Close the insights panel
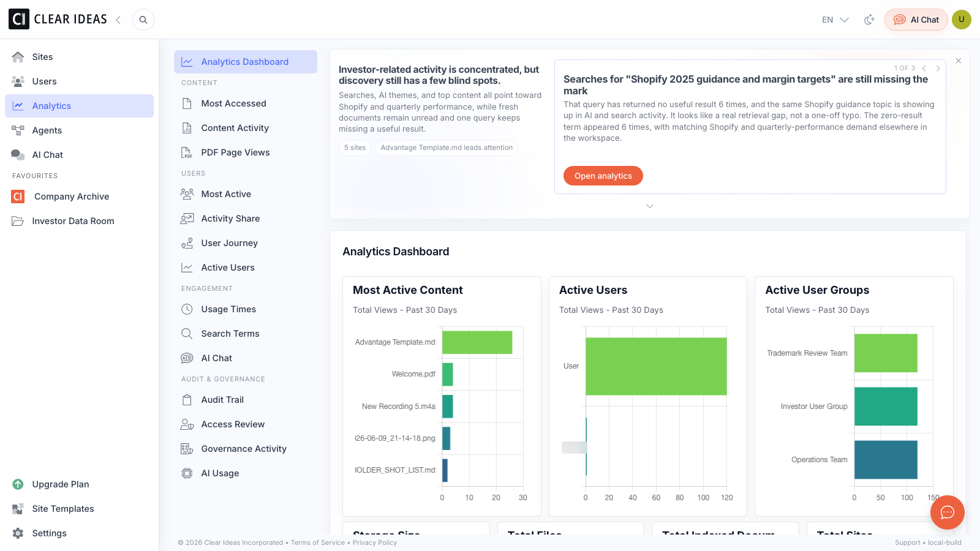Screen dimensions: 980x551 tap(959, 61)
